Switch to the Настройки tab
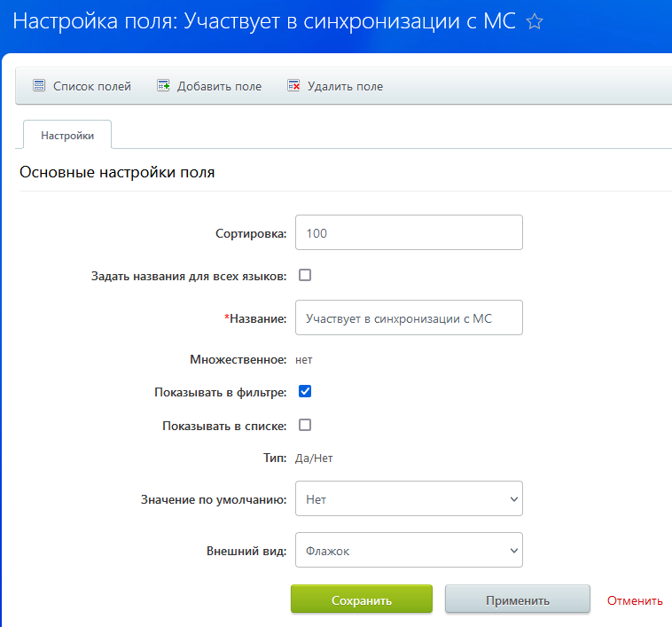This screenshot has height=627, width=672. click(x=67, y=135)
